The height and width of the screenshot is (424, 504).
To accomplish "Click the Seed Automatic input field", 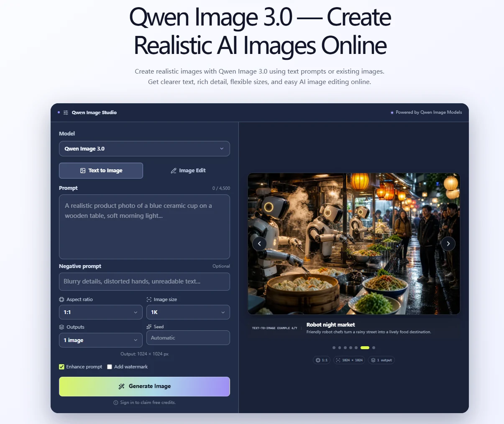I will pos(188,338).
